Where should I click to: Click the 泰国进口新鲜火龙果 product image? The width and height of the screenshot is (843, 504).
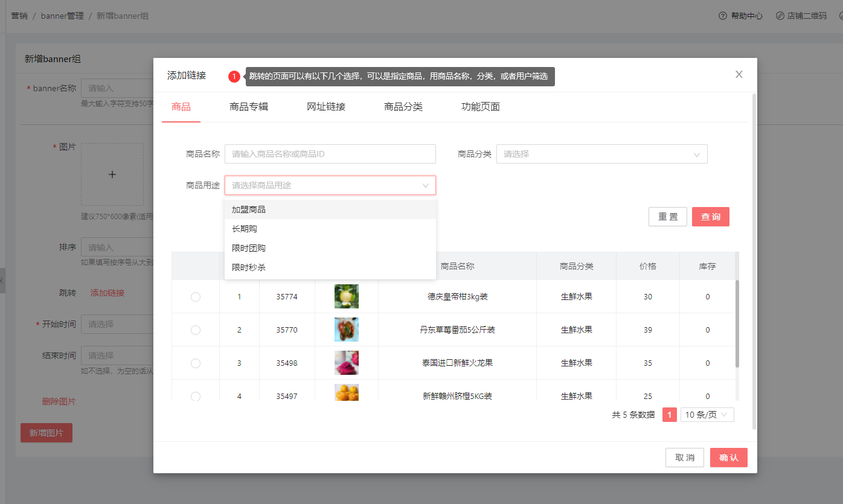(347, 363)
